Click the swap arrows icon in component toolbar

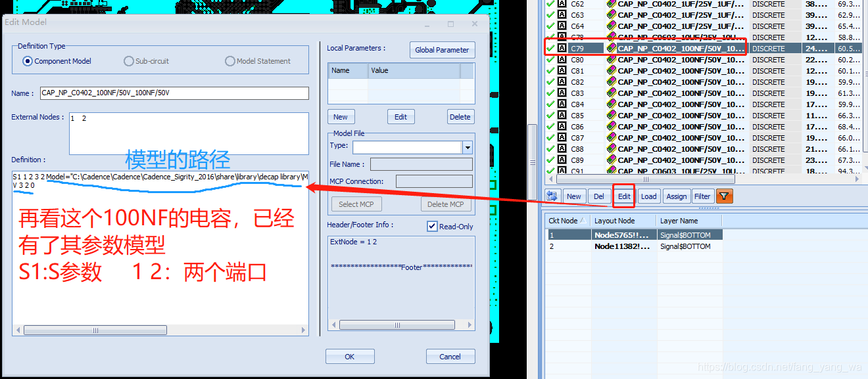552,196
